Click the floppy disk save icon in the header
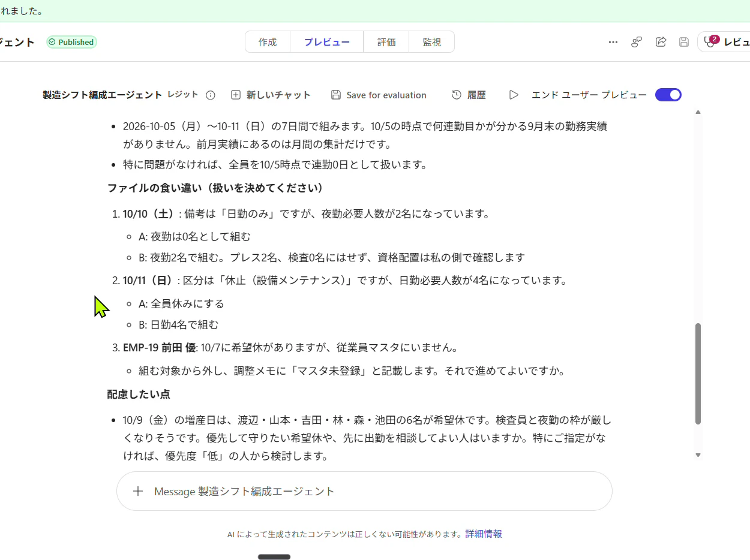750x560 pixels. 683,42
